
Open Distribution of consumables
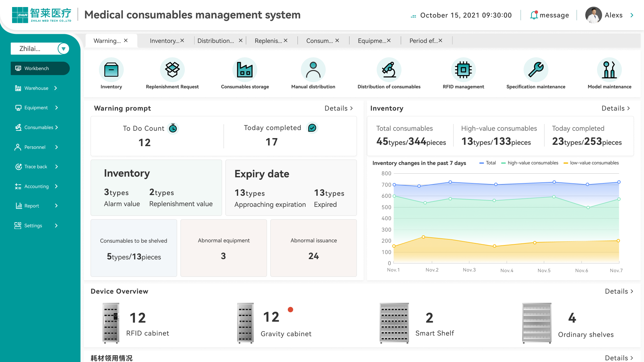(388, 73)
